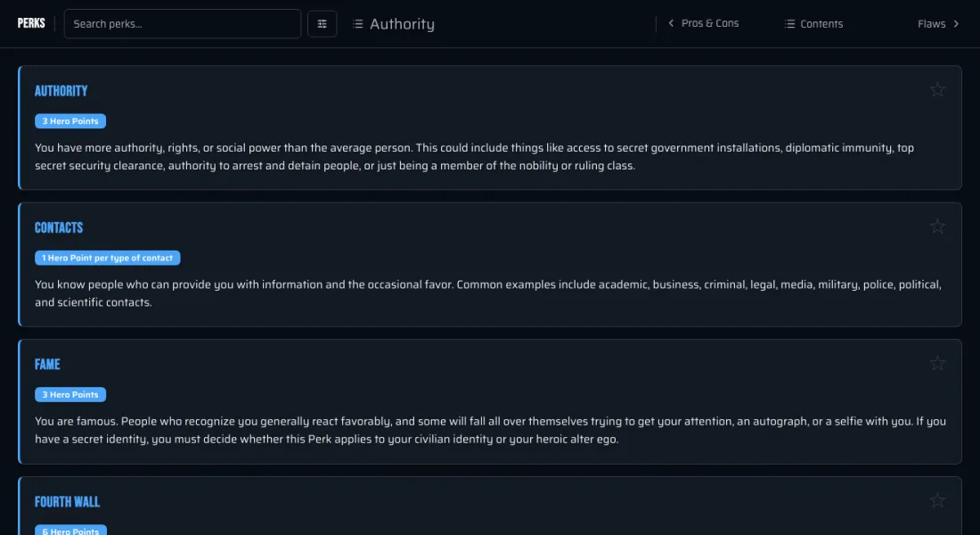Open the Contents menu
This screenshot has height=535, width=980.
813,24
